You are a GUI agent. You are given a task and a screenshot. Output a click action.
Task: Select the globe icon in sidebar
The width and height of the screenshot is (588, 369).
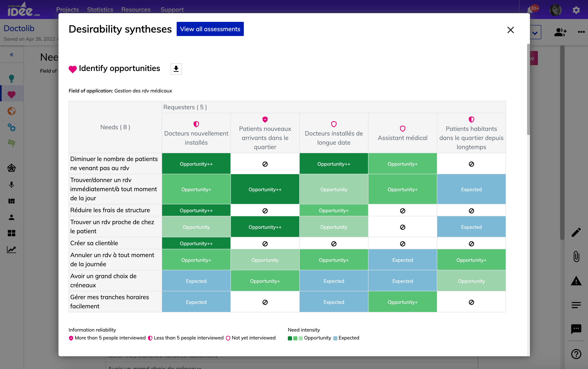click(x=12, y=111)
